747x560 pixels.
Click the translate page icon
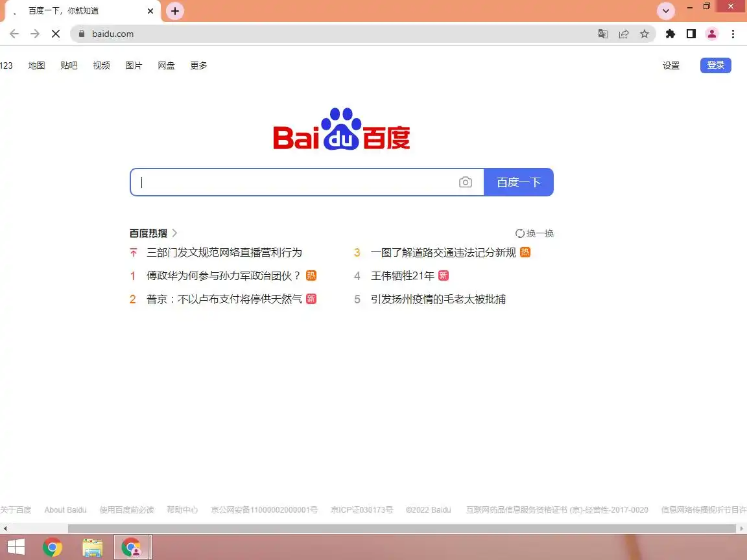(602, 34)
